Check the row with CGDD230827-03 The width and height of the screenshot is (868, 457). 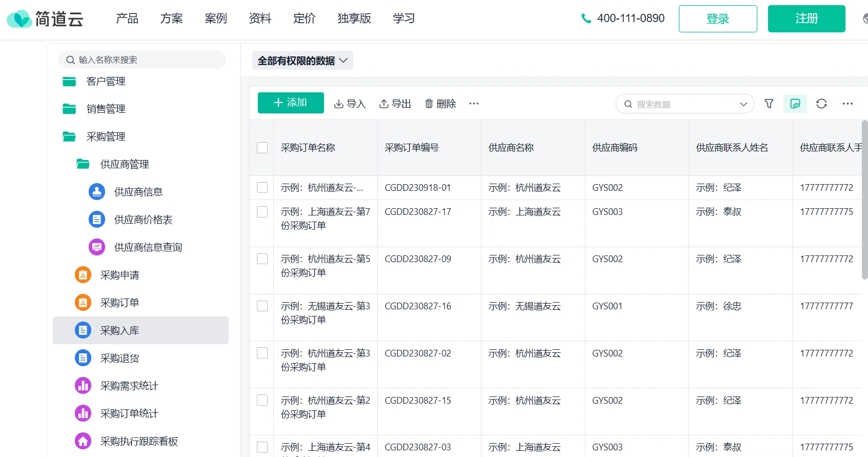(x=262, y=447)
